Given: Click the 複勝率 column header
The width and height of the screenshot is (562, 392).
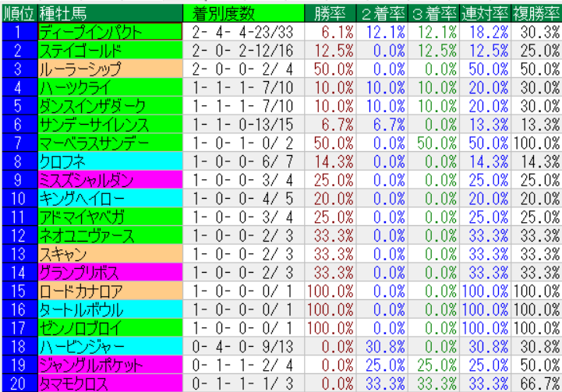Looking at the screenshot, I should pos(536,13).
